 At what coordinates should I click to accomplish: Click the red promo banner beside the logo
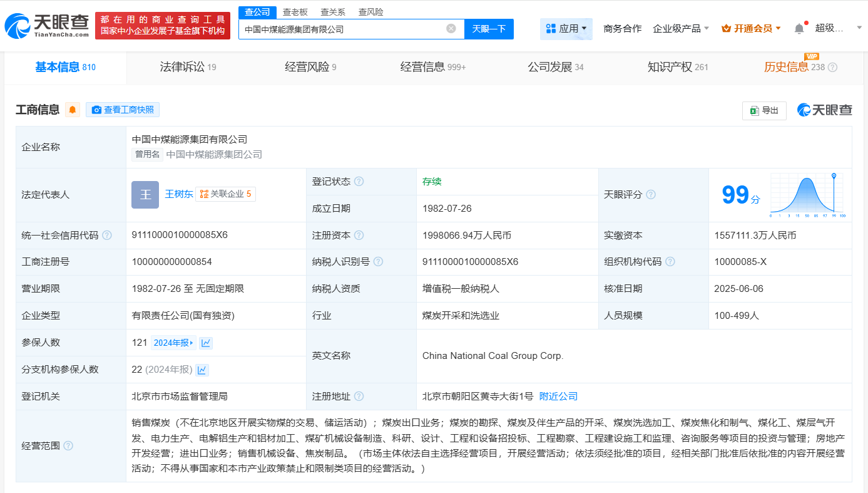pyautogui.click(x=163, y=26)
